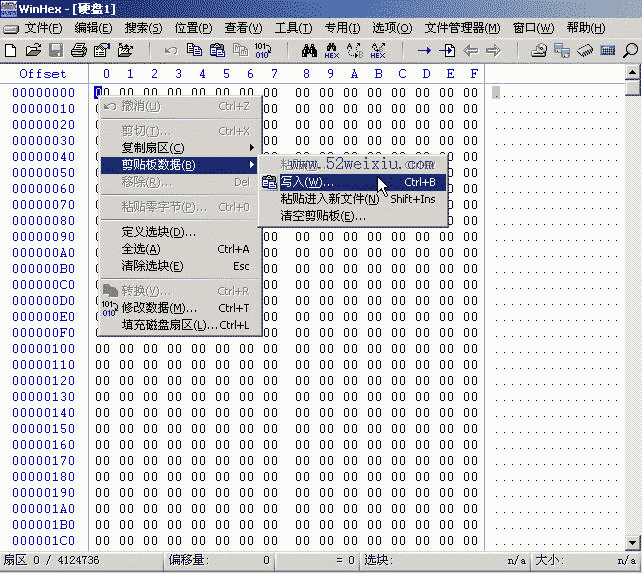
Task: Click the Replace text toolbar icon
Action: click(355, 51)
